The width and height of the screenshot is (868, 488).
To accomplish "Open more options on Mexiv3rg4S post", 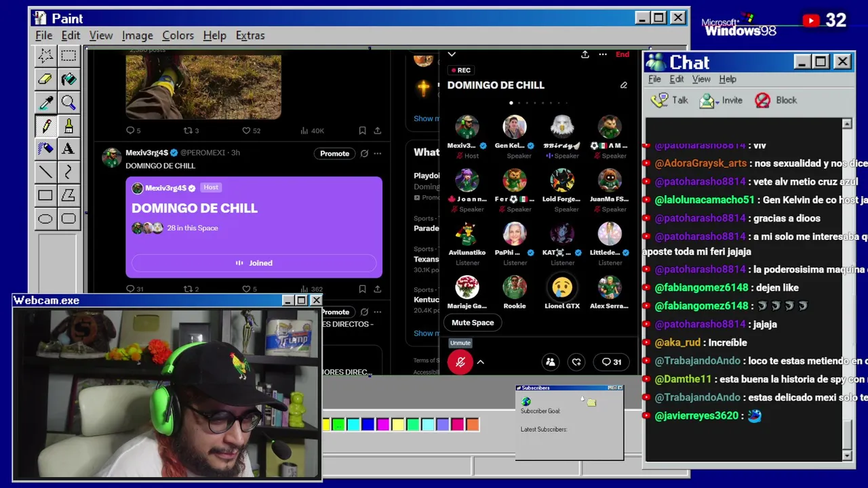I will coord(377,153).
